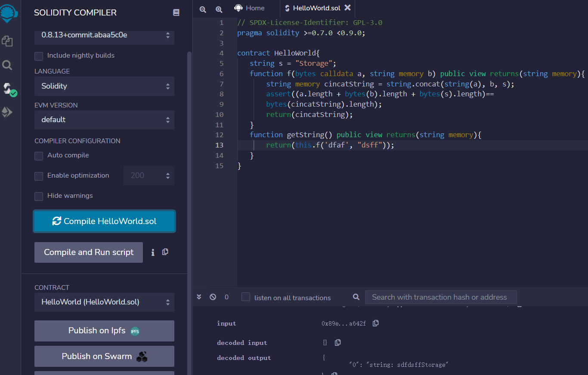Focus the transaction hash search field
This screenshot has height=375, width=588.
441,297
